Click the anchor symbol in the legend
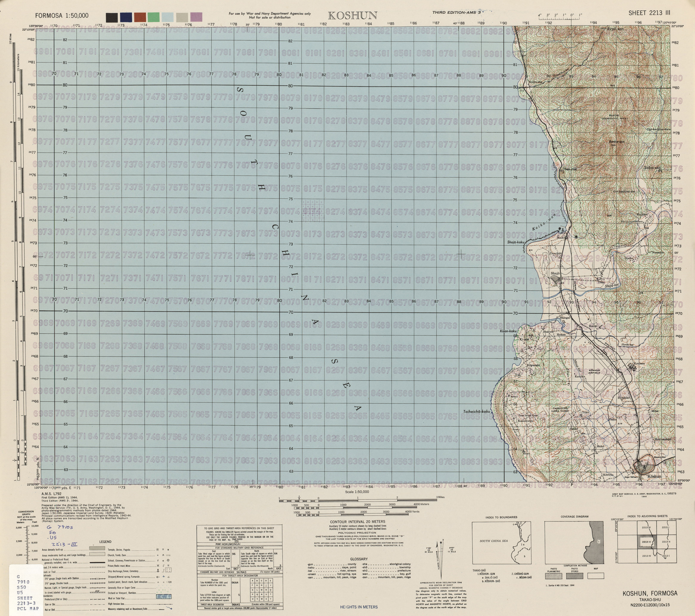This screenshot has height=616, width=695. 158,571
